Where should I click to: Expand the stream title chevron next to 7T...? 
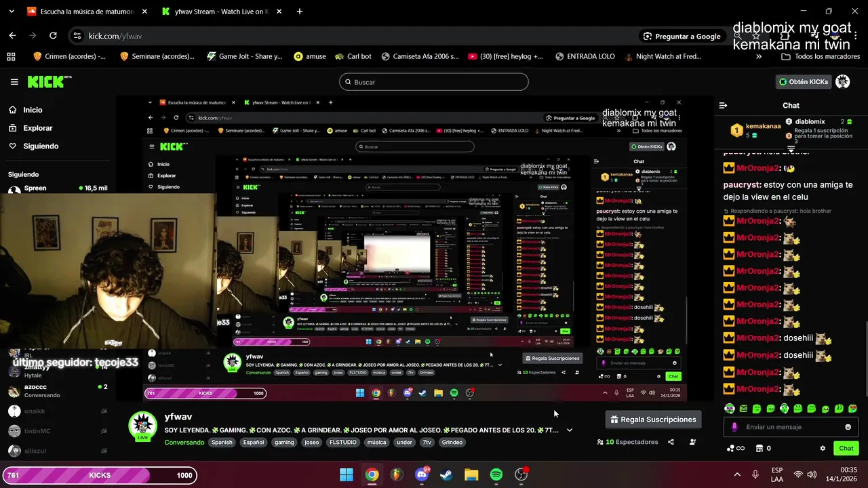click(x=570, y=430)
